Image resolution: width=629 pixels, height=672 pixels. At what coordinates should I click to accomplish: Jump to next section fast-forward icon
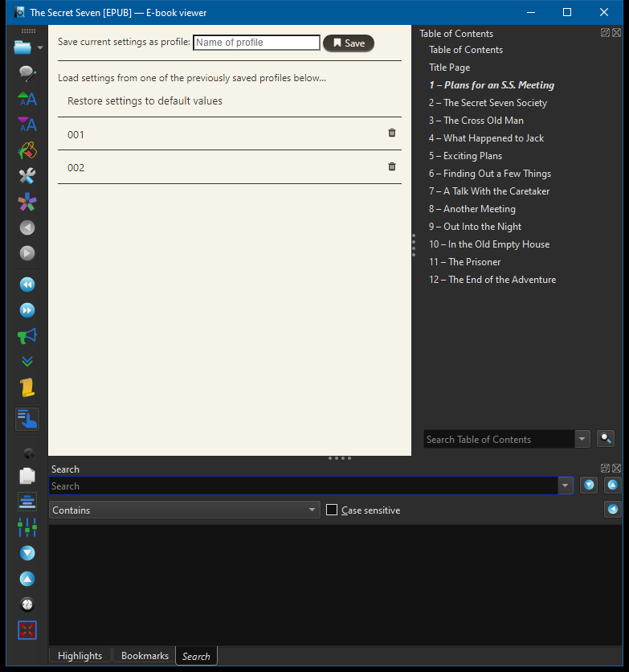pos(27,310)
